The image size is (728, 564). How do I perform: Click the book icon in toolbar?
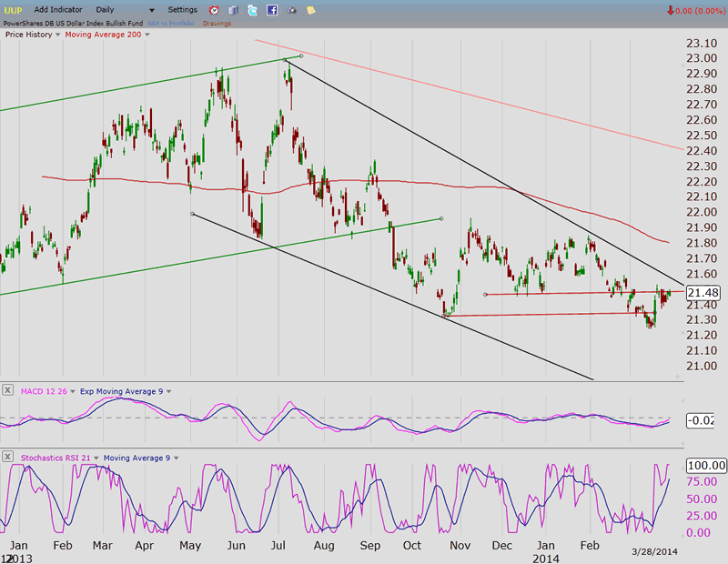click(234, 10)
